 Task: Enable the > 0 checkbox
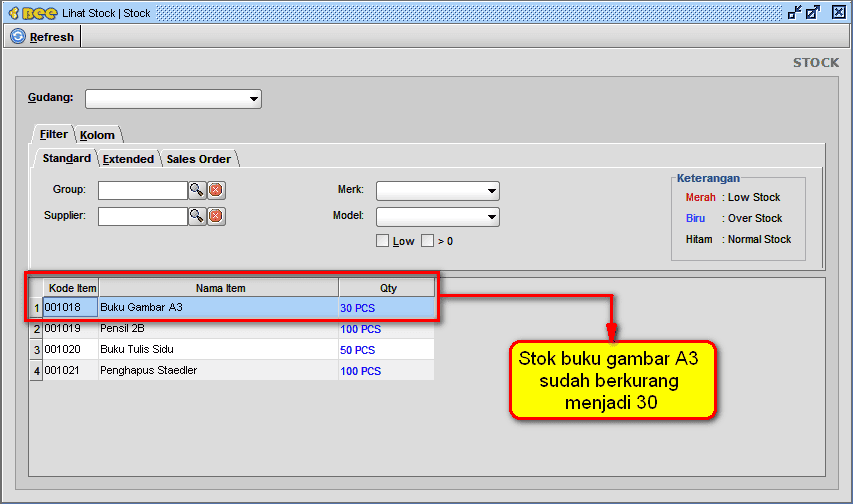coord(428,241)
